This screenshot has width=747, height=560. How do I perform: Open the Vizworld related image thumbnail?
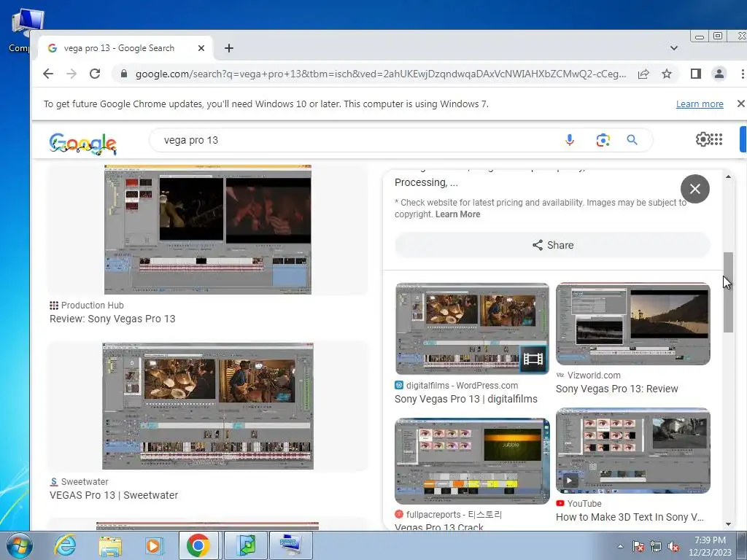[x=632, y=324]
